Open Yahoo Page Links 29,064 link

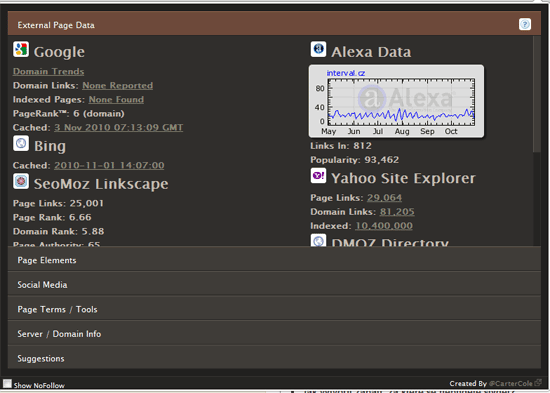384,198
